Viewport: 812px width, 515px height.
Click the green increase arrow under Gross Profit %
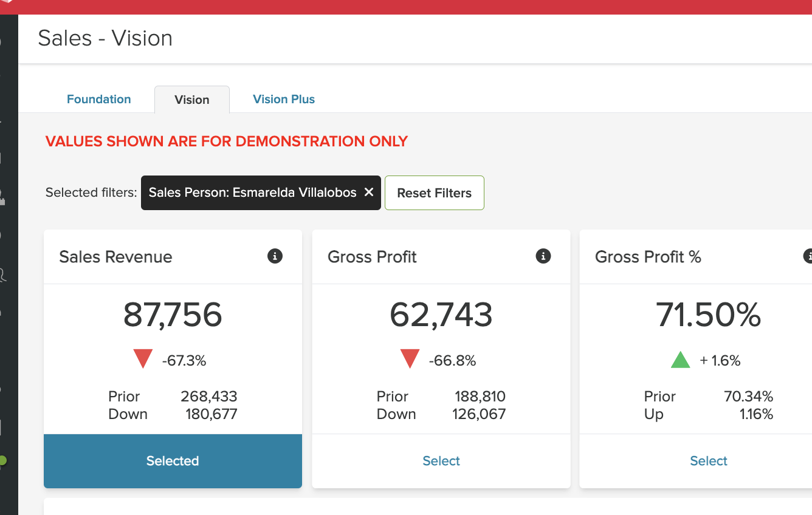680,359
